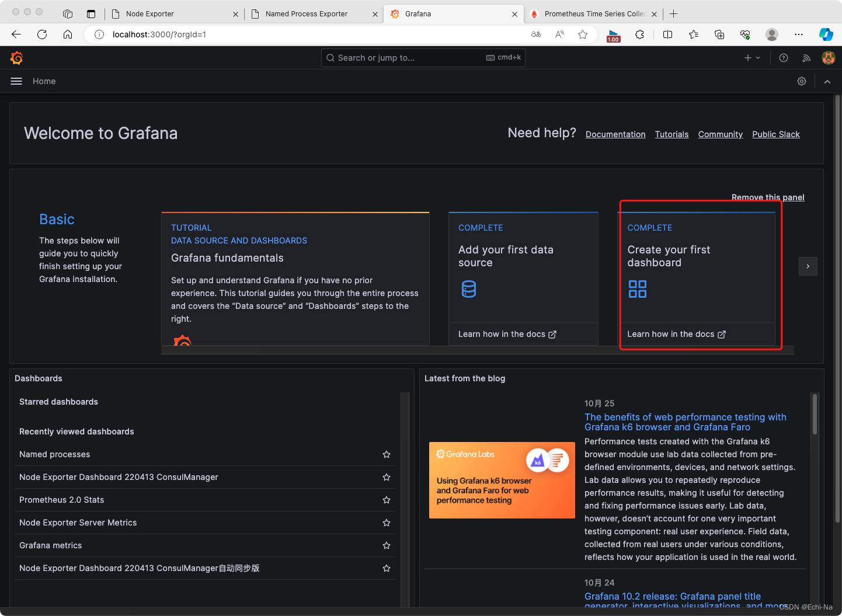Viewport: 842px width, 616px height.
Task: Open Learn how under Create first dashboard
Action: point(676,334)
